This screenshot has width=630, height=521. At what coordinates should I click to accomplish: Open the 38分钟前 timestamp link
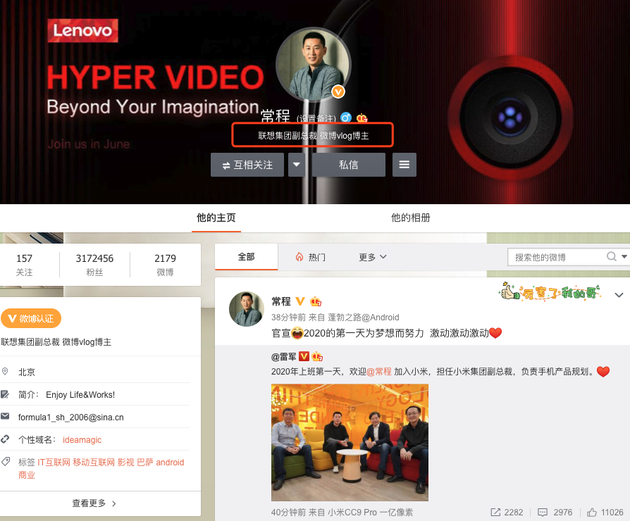tap(288, 317)
